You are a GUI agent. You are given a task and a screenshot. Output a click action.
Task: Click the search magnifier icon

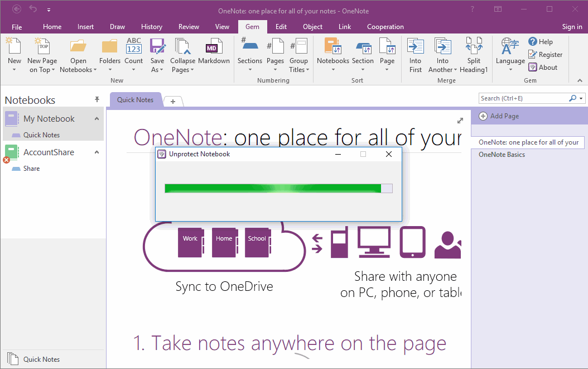tap(572, 98)
